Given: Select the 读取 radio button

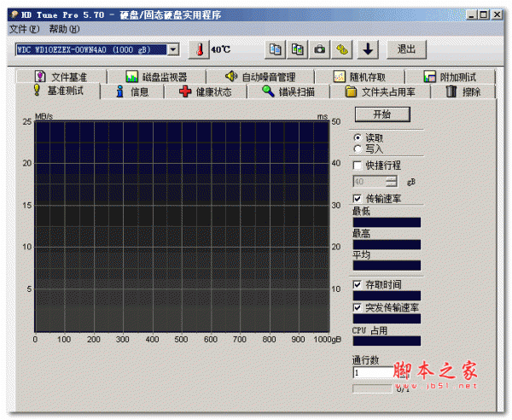Looking at the screenshot, I should click(x=358, y=137).
